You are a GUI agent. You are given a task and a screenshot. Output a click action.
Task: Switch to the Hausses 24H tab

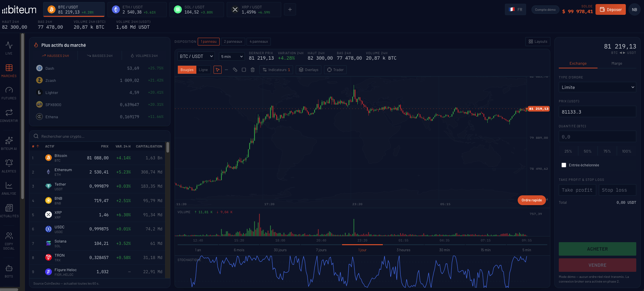click(55, 56)
